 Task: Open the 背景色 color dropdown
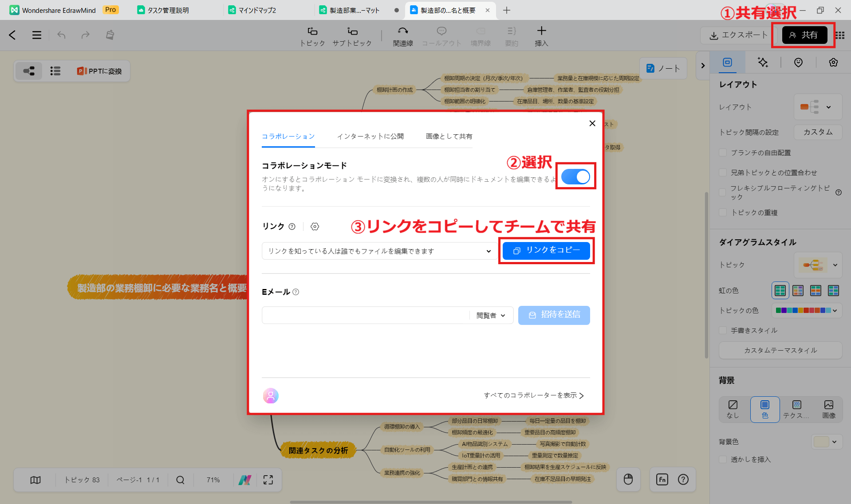pyautogui.click(x=827, y=441)
